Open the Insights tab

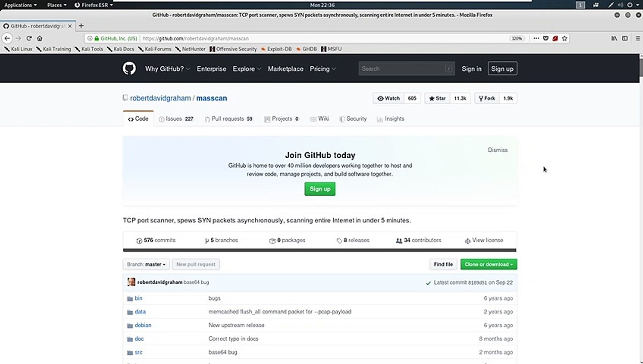390,119
